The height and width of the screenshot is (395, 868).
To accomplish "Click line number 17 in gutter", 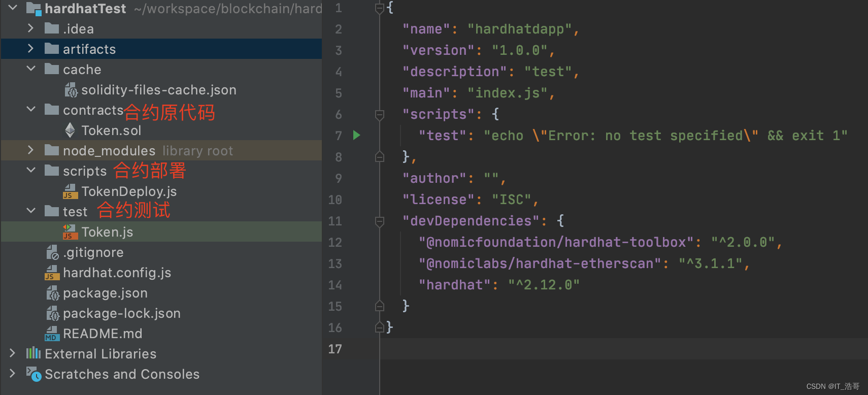I will pyautogui.click(x=335, y=349).
